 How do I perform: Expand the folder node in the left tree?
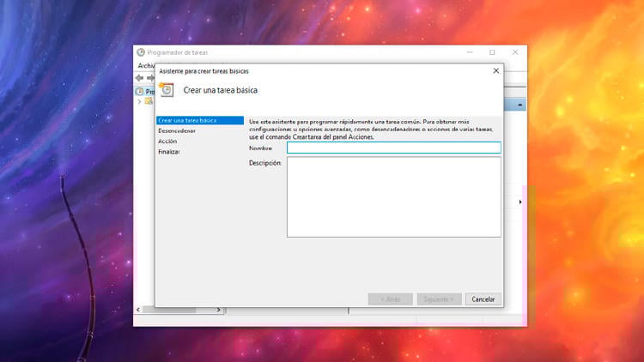coord(140,100)
